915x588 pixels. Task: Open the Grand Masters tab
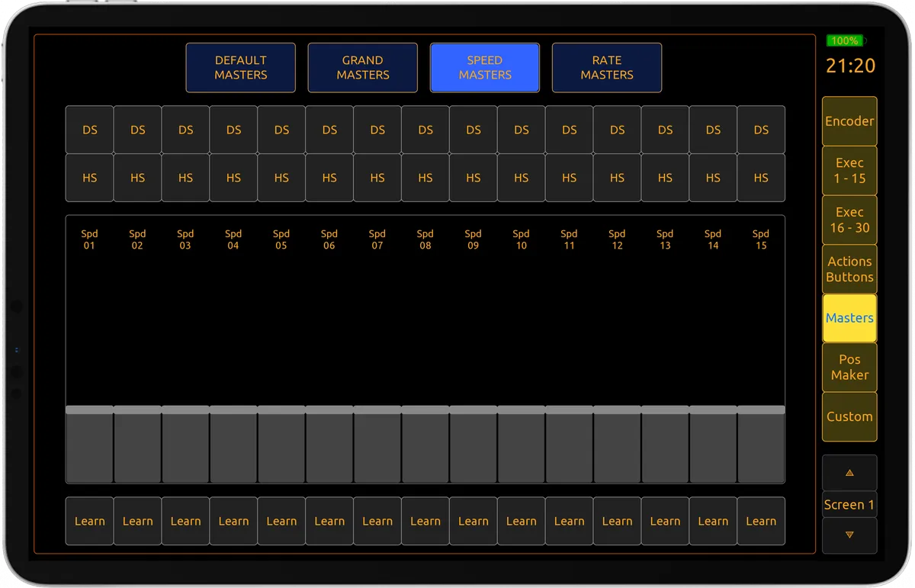point(363,68)
